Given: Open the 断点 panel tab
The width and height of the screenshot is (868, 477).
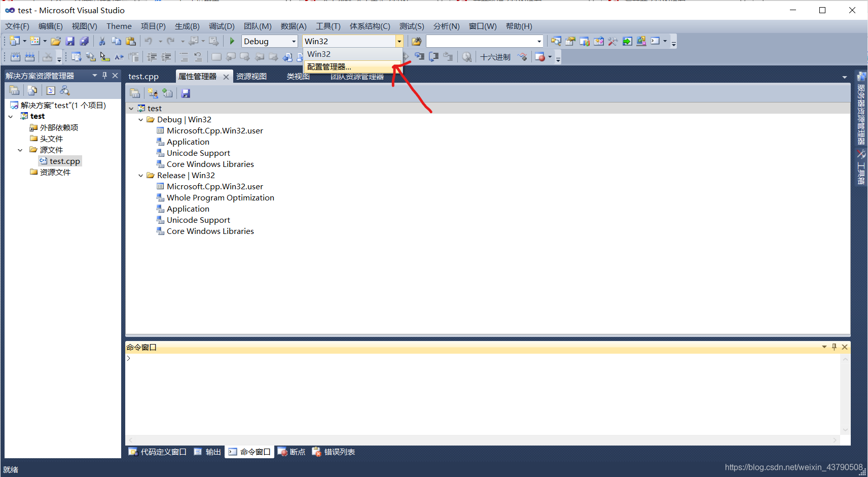Looking at the screenshot, I should click(292, 452).
